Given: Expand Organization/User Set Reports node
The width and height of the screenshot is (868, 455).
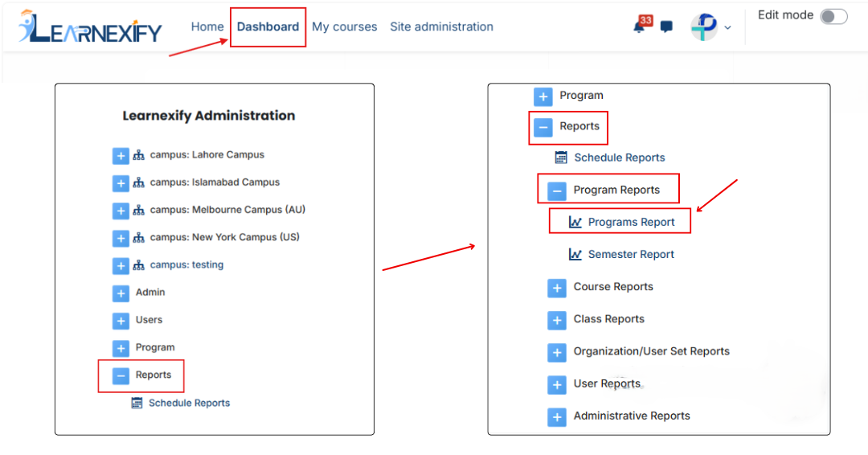Looking at the screenshot, I should [557, 353].
